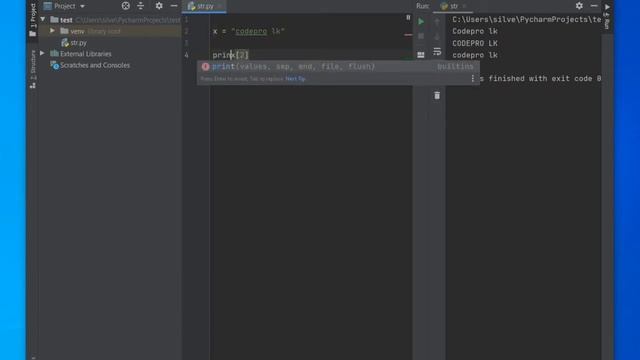Click scroll up arrow in Run toolbar

pos(437,21)
